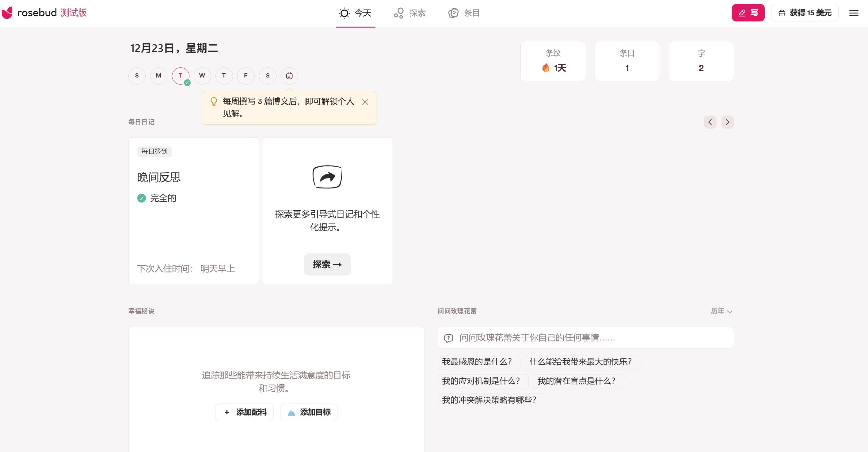The width and height of the screenshot is (868, 452).
Task: Click the flame streak icon showing 1天
Action: coord(546,68)
